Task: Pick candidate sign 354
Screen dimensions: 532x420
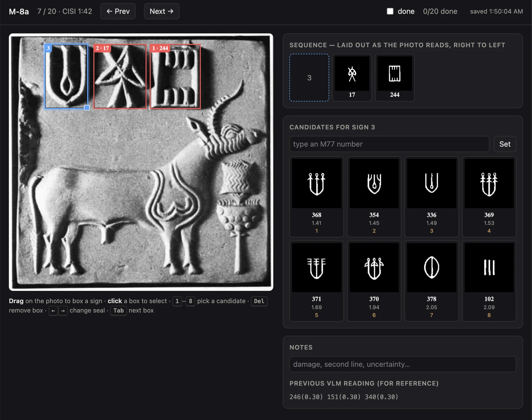Action: [374, 196]
